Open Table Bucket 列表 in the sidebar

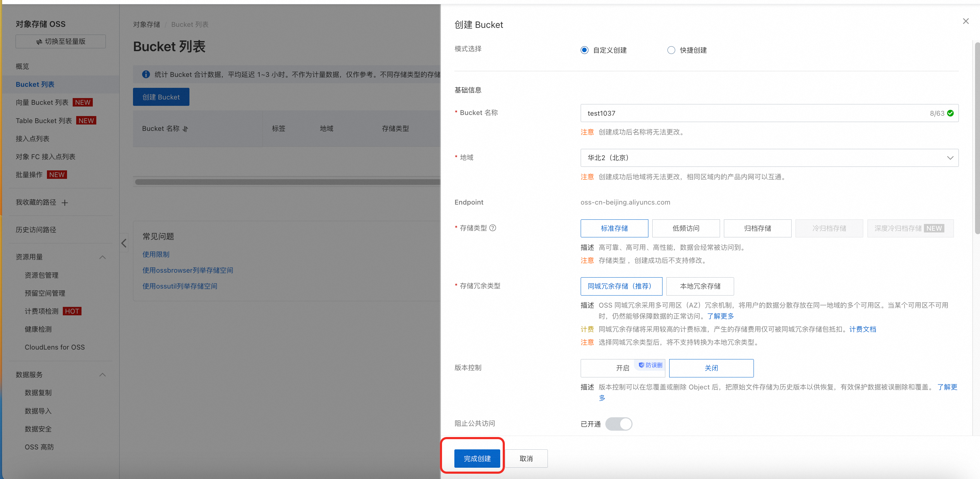tap(44, 121)
